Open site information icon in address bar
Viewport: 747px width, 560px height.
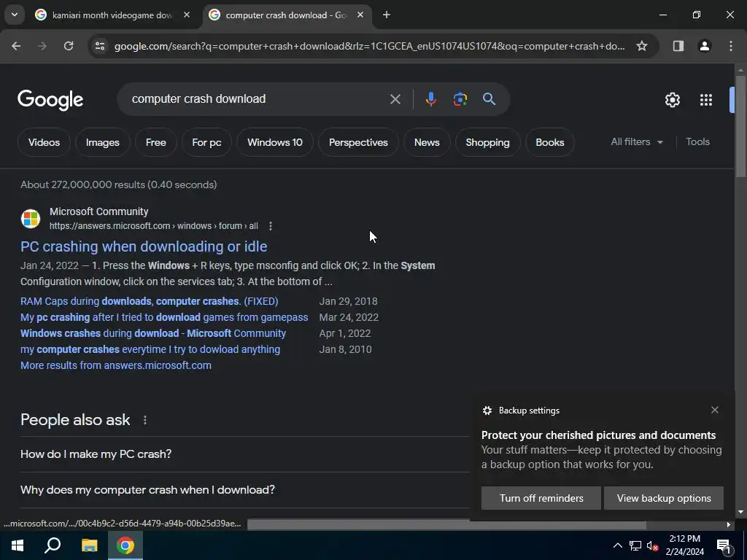99,46
